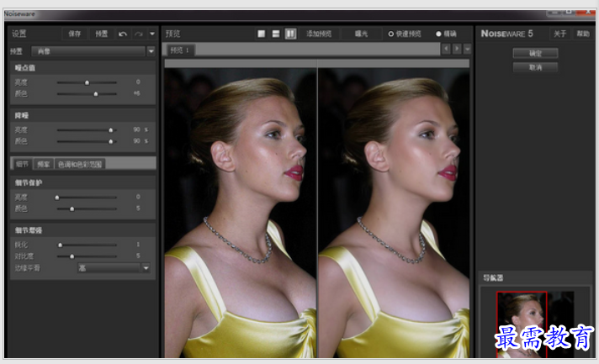Switch to the 细节 tab
599x364 pixels.
click(x=22, y=164)
